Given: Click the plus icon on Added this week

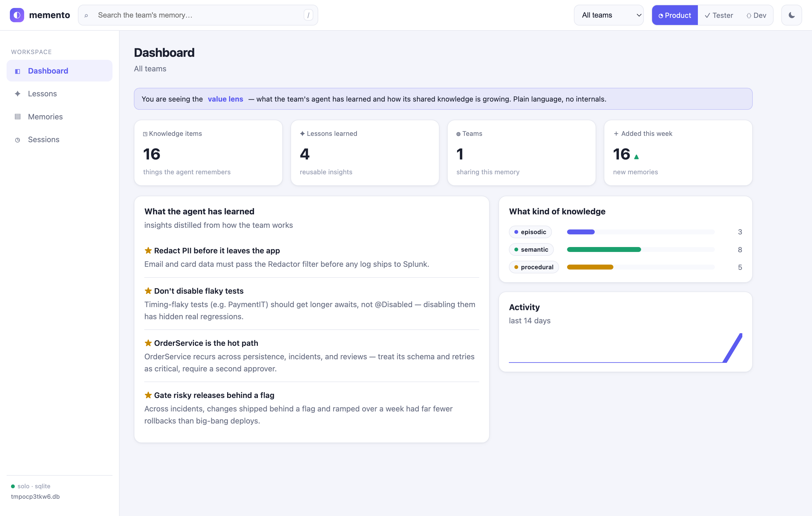Looking at the screenshot, I should click(x=616, y=134).
